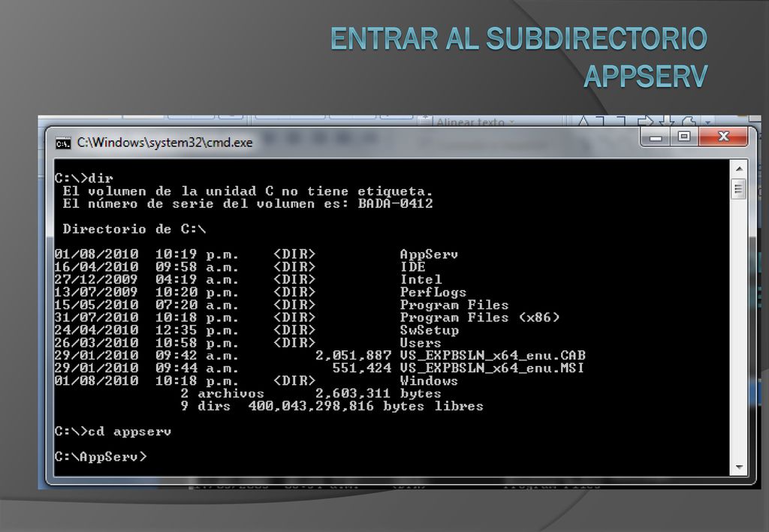Click the APPSERV heading word
769x532 pixels.
645,76
